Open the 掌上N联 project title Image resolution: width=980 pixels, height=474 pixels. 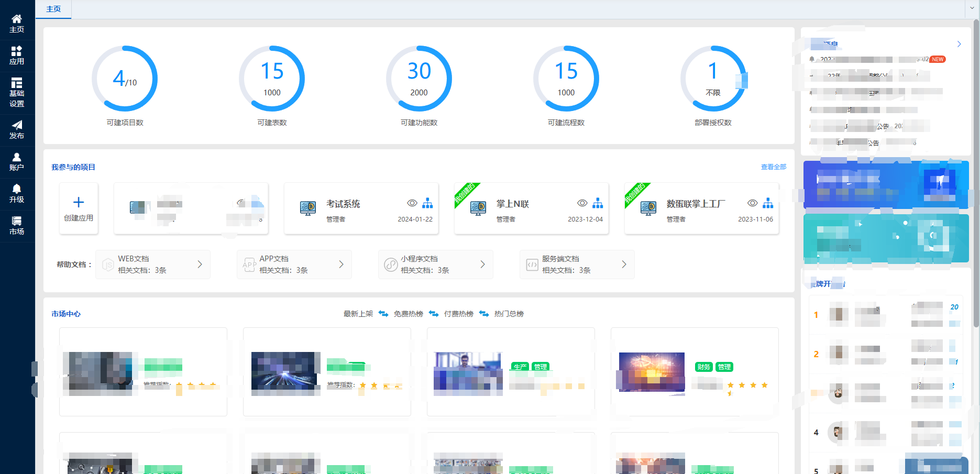click(513, 204)
